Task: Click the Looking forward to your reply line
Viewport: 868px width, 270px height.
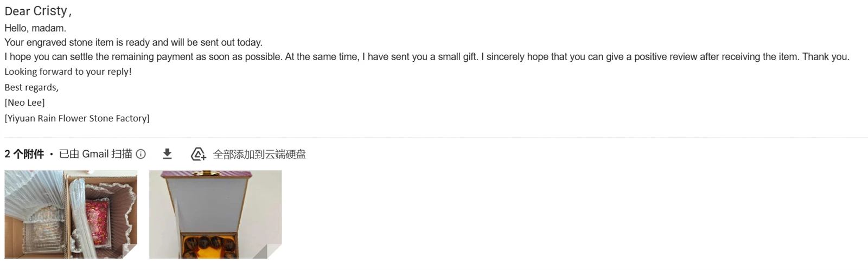Action: (68, 72)
